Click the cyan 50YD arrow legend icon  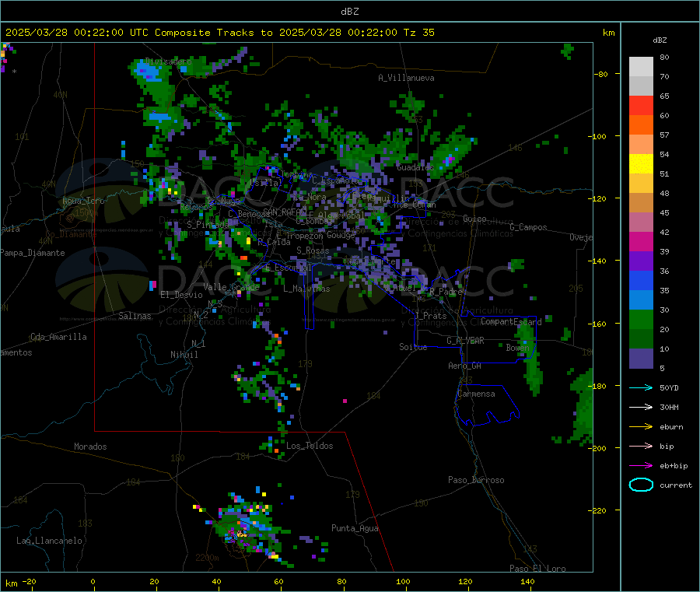tap(641, 387)
